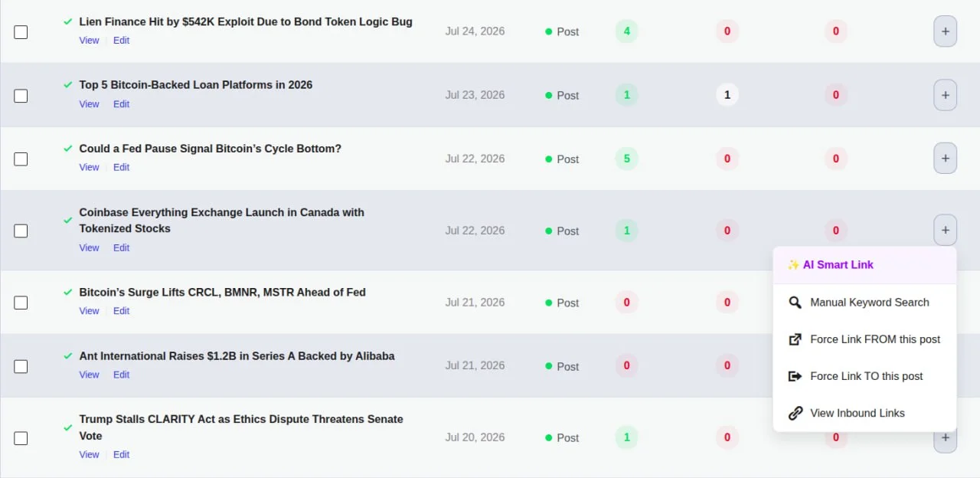Tick checkbox for Ant International post

pyautogui.click(x=21, y=366)
